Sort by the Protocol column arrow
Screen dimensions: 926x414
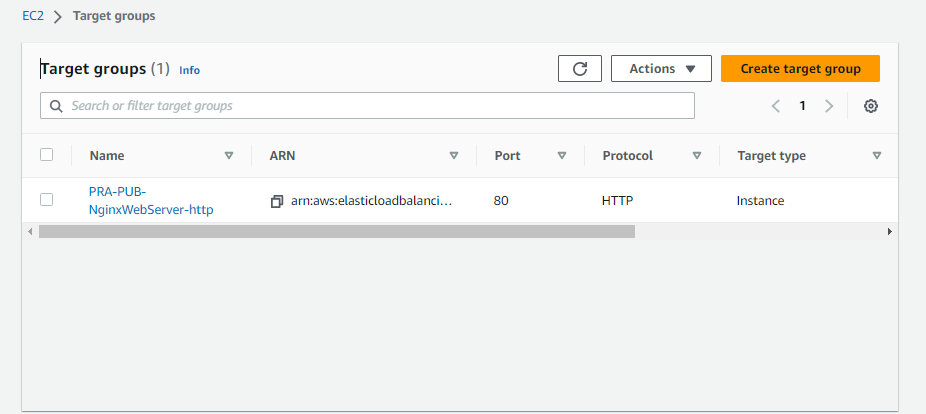[x=697, y=156]
